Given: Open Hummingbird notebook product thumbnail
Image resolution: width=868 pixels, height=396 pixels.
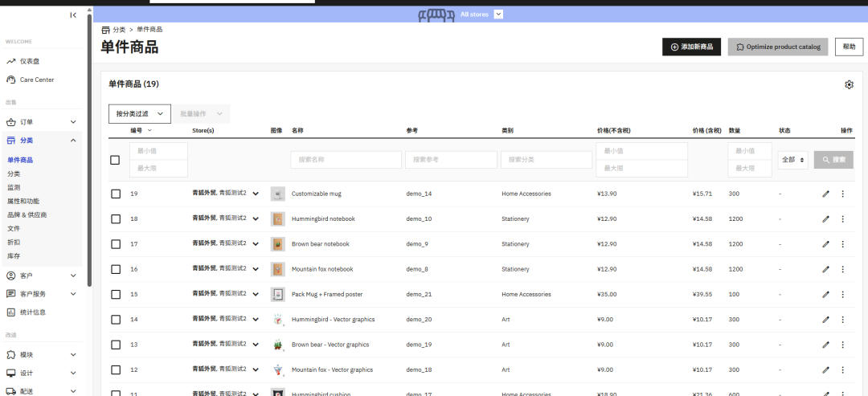Looking at the screenshot, I should click(277, 219).
